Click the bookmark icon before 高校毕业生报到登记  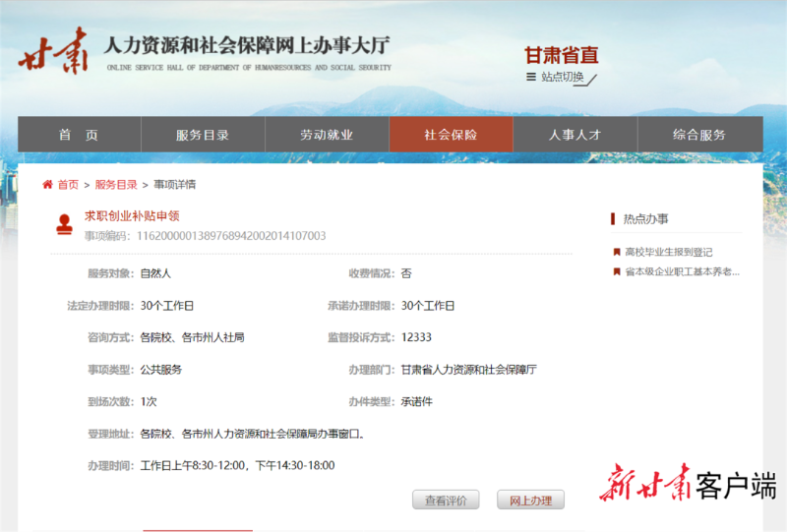click(616, 253)
